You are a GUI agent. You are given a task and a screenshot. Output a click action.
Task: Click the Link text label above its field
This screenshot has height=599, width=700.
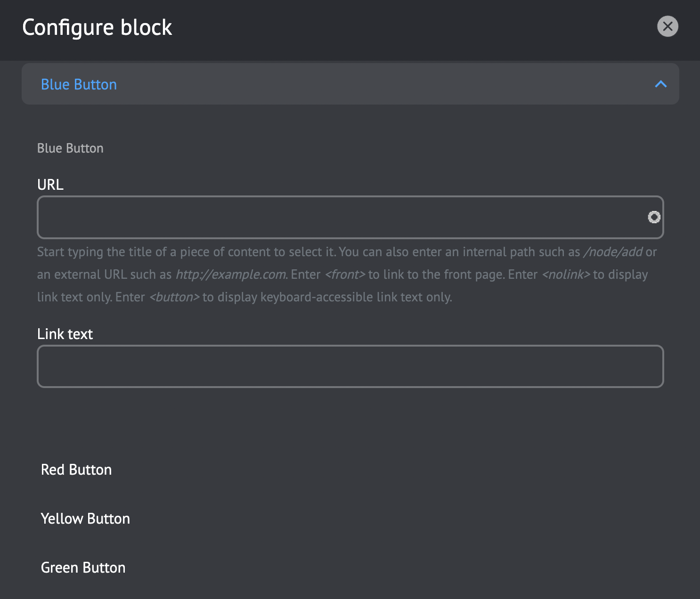65,334
